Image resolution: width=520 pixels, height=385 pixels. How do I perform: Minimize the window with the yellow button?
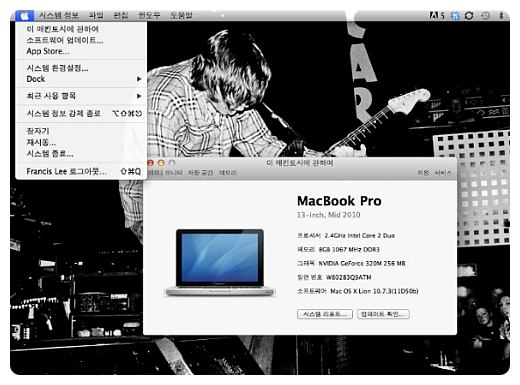(161, 163)
